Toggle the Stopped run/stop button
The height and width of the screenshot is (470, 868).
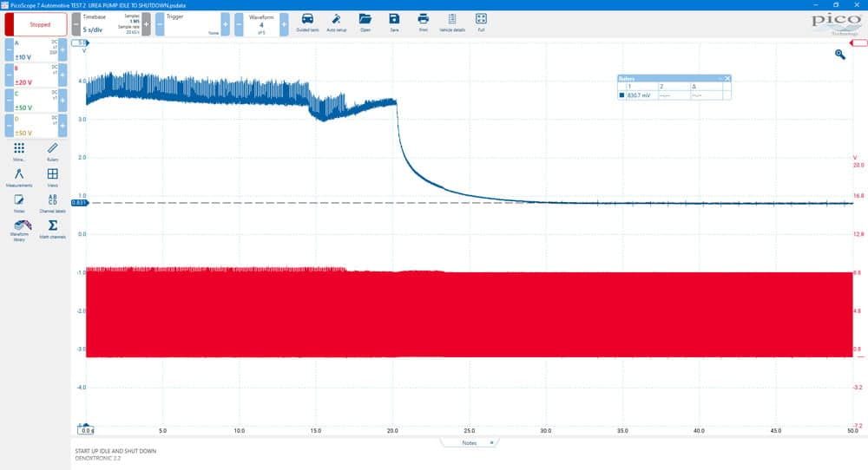click(36, 24)
